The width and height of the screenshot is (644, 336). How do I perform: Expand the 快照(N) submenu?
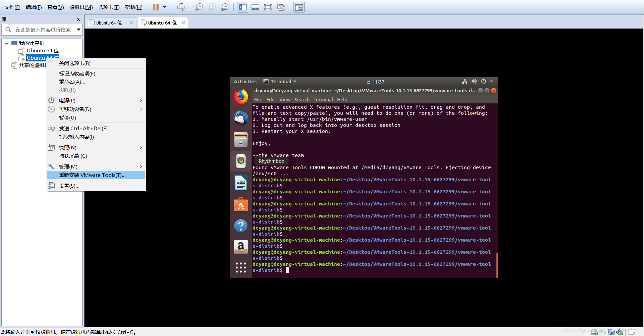click(96, 148)
